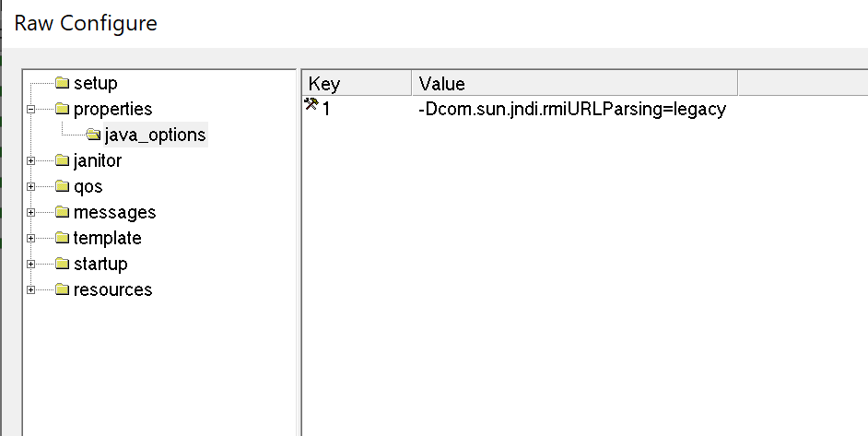868x436 pixels.
Task: Click the open java_options folder icon
Action: [x=93, y=136]
